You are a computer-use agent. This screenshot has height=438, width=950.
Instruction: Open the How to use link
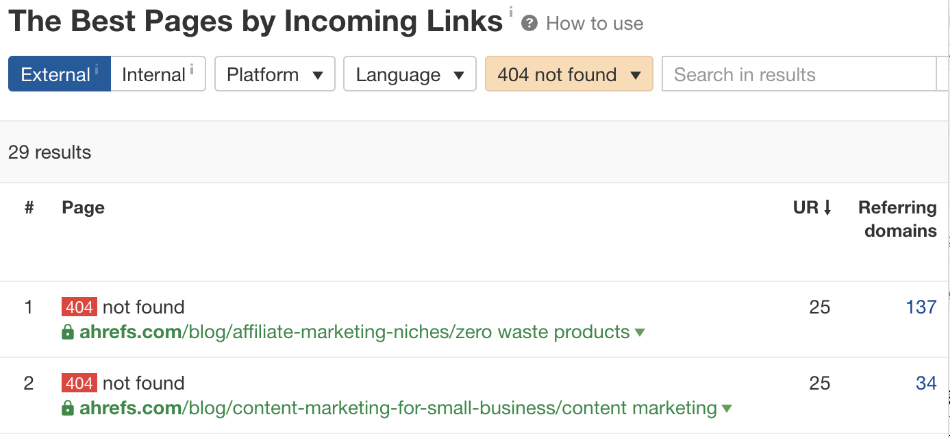tap(594, 24)
